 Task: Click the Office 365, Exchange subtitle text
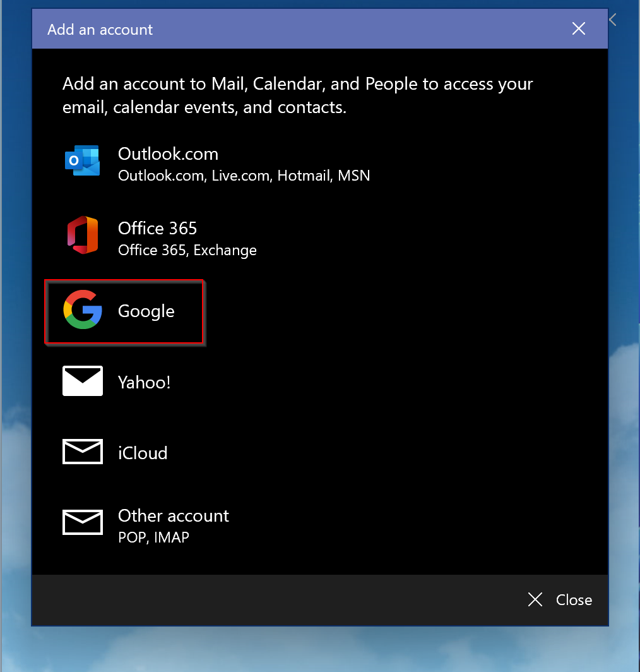tap(187, 249)
